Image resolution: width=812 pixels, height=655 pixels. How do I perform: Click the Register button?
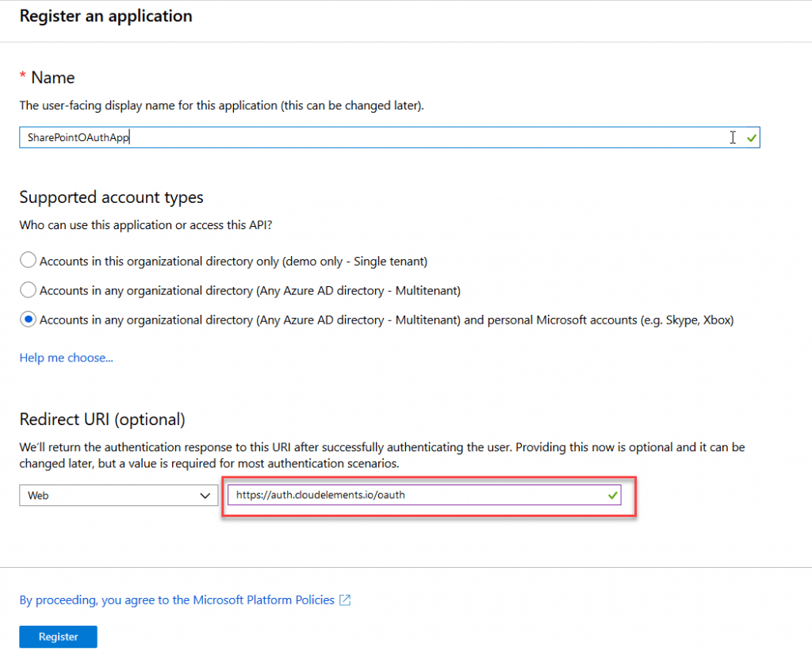click(58, 637)
